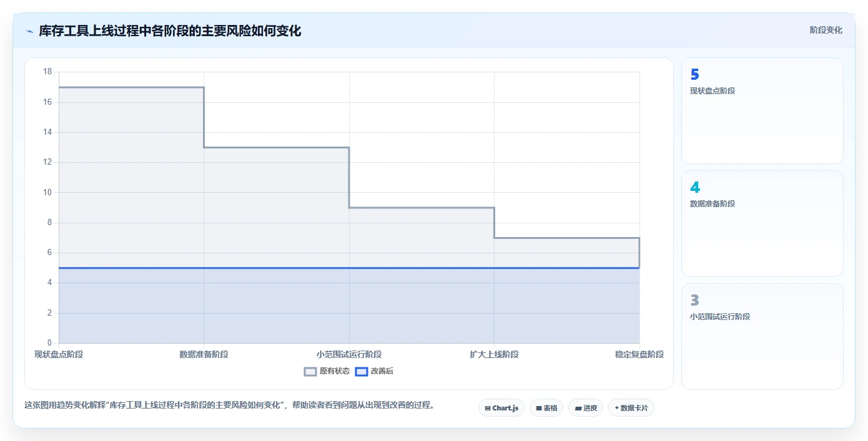Click the 阶段变化 label in header
Image resolution: width=868 pixels, height=441 pixels.
(x=826, y=30)
